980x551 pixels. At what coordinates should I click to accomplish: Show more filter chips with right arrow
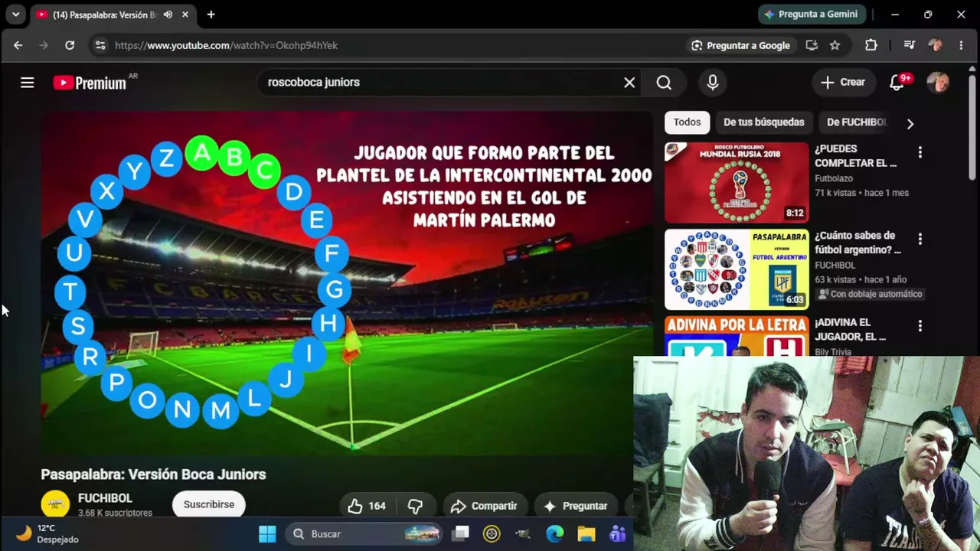[x=910, y=123]
